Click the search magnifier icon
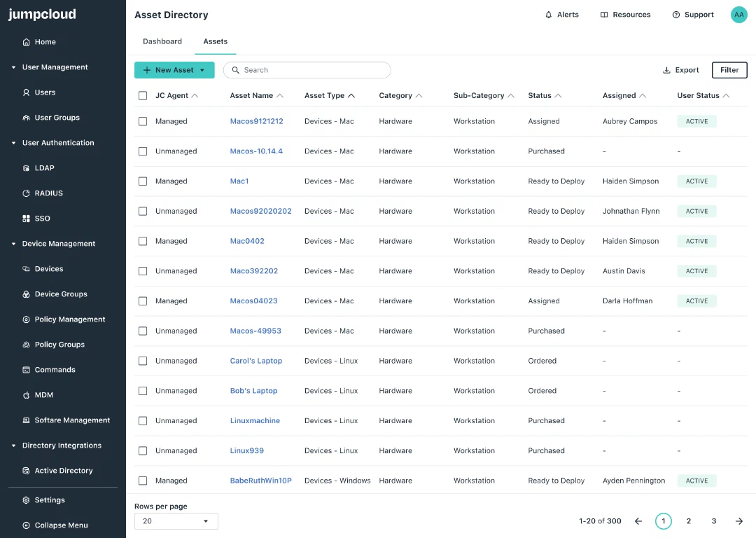Screen dimensions: 756x538 point(236,70)
